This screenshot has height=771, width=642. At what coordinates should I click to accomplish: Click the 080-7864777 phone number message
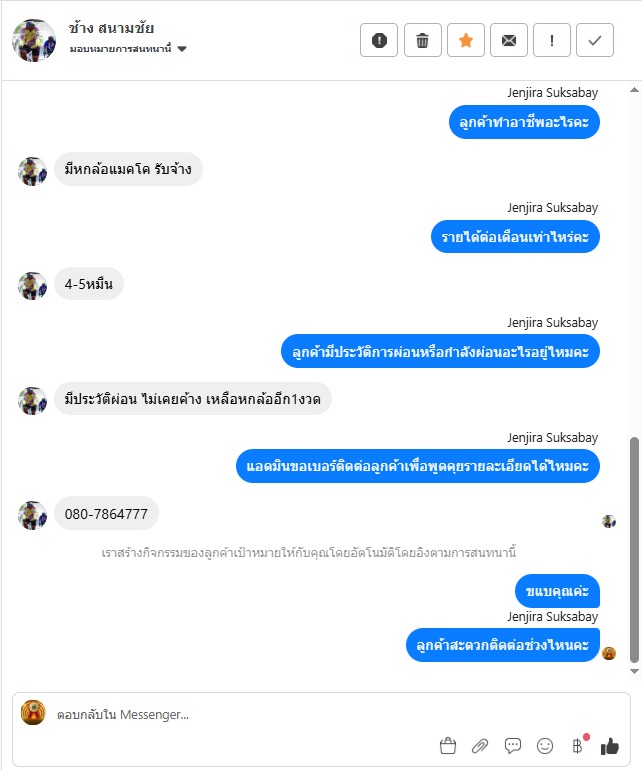tap(106, 514)
